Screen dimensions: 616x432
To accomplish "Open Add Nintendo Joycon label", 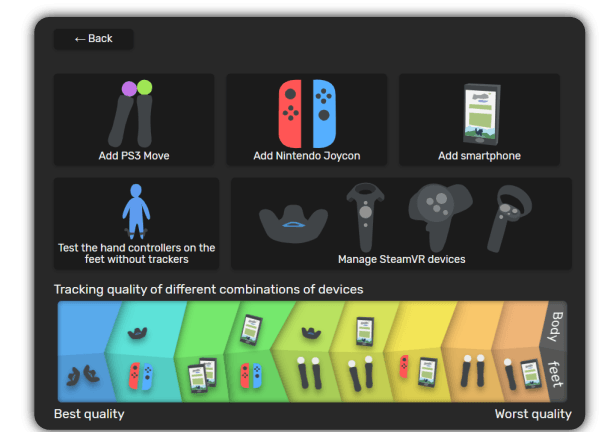I will click(307, 156).
